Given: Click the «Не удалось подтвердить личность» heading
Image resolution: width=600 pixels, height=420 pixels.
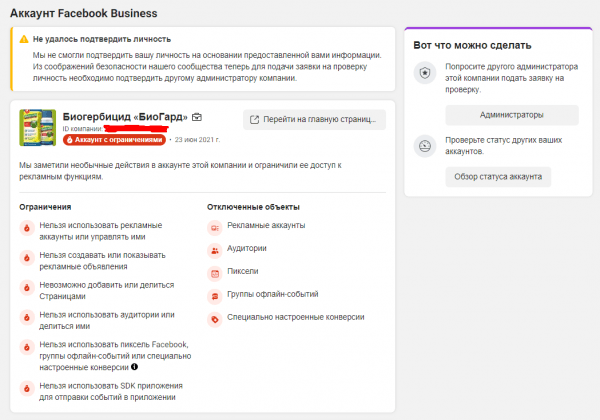Looking at the screenshot, I should tap(102, 39).
